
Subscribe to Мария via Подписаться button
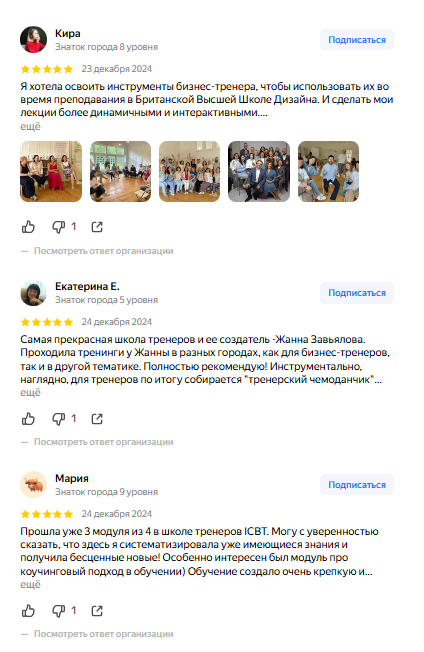click(x=357, y=485)
